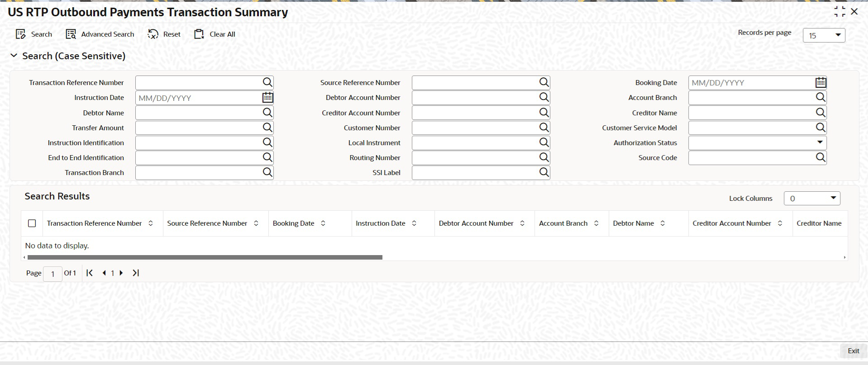Open Booking Date calendar picker
Screen dimensions: 868x365
click(820, 82)
